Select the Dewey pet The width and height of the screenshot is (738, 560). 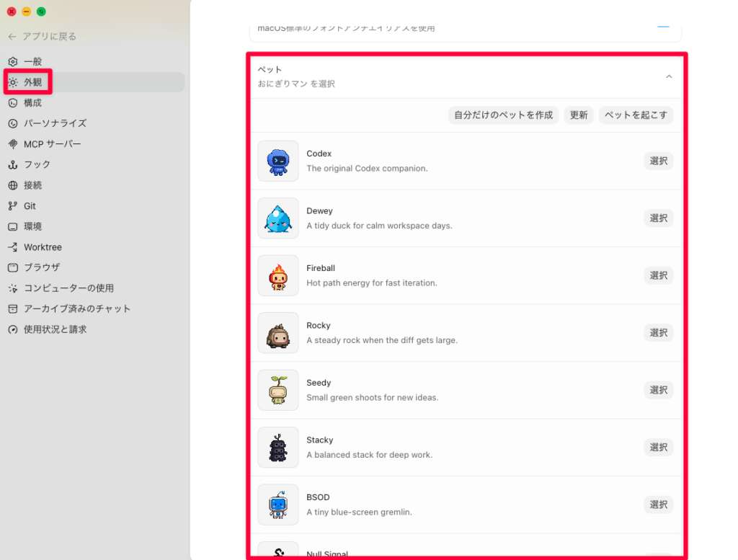tap(659, 218)
